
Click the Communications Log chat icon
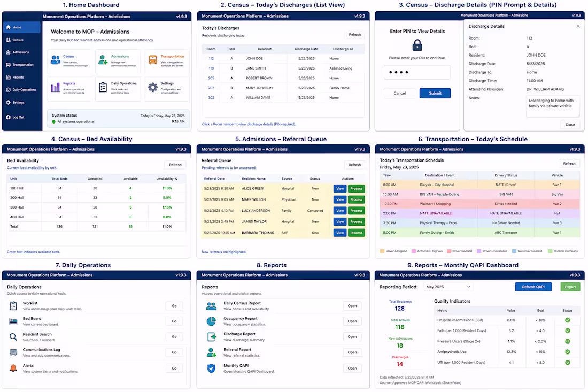click(x=13, y=352)
